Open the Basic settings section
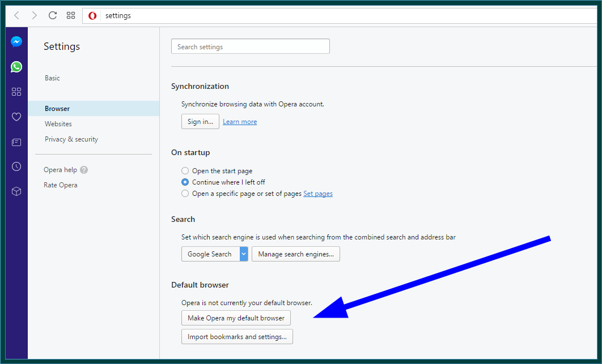This screenshot has height=364, width=602. [x=52, y=78]
